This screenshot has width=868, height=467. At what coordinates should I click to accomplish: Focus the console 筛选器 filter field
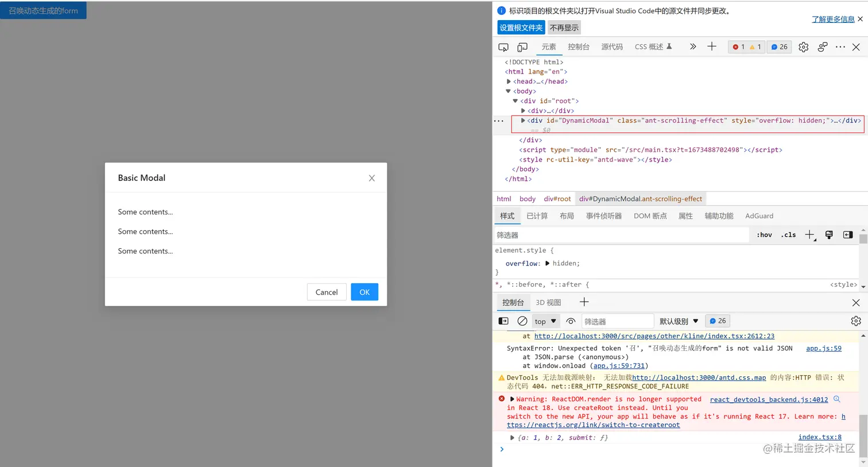click(618, 322)
